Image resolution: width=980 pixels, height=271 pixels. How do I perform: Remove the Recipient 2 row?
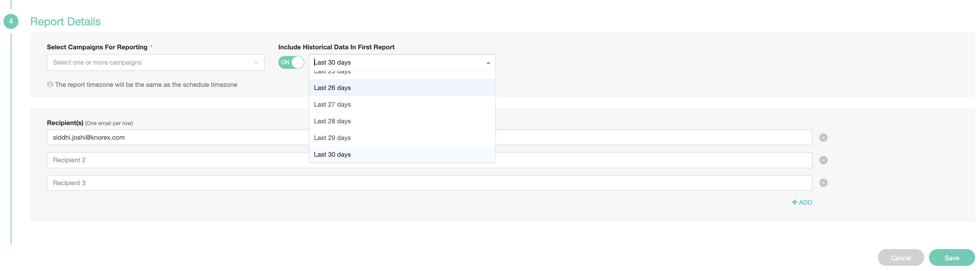coord(823,160)
